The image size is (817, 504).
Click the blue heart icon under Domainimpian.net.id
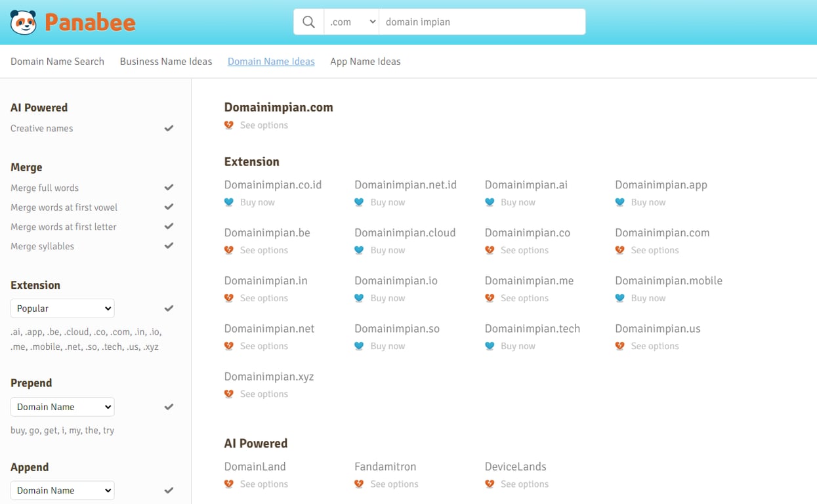pyautogui.click(x=359, y=202)
